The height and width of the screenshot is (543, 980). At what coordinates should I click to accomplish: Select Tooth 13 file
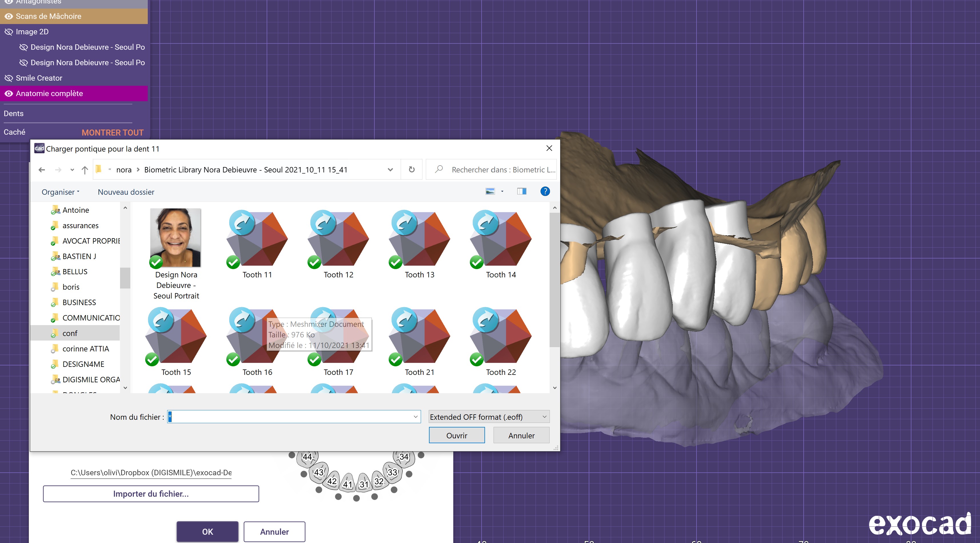click(x=419, y=244)
